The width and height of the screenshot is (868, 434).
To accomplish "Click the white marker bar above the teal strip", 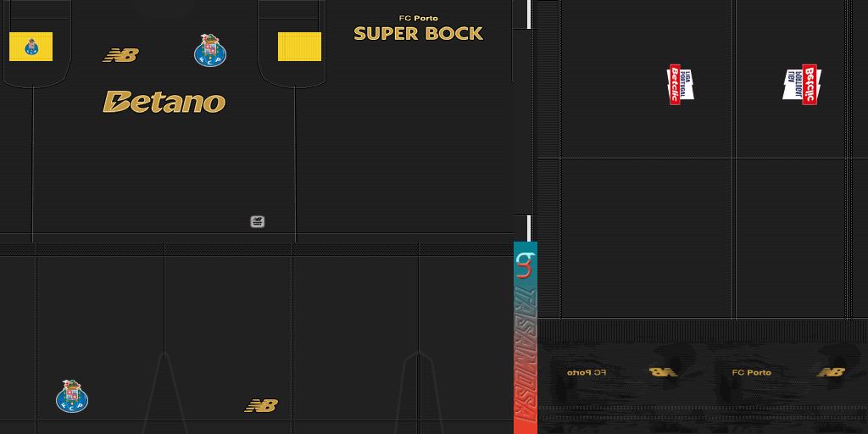I will (x=529, y=227).
